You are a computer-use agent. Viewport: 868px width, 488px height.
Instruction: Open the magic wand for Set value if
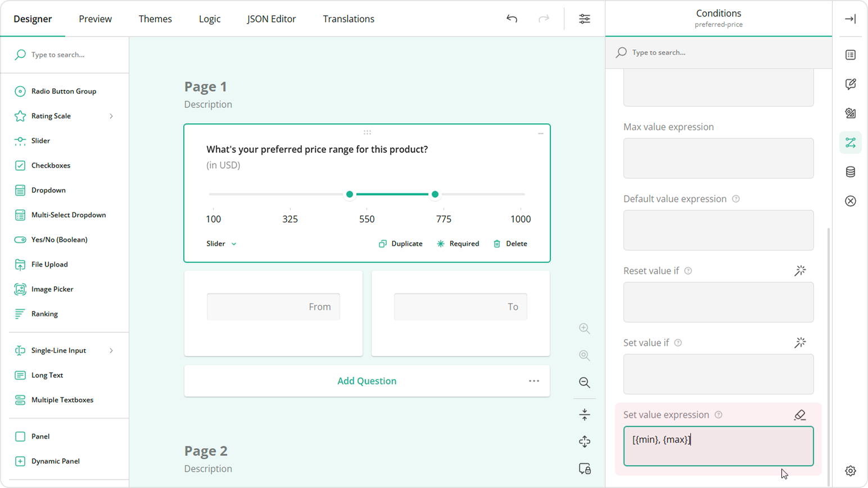tap(801, 342)
